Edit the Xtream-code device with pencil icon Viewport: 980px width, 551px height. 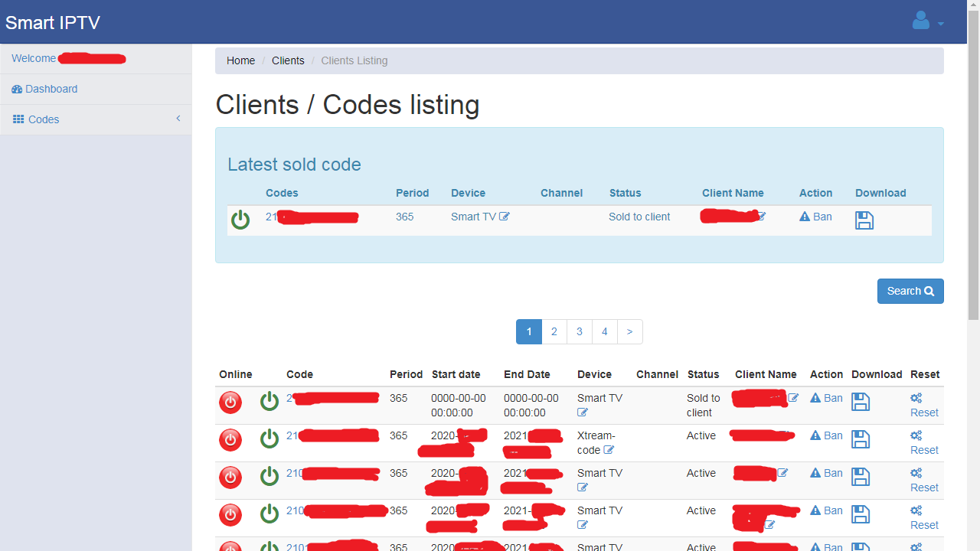(x=609, y=450)
